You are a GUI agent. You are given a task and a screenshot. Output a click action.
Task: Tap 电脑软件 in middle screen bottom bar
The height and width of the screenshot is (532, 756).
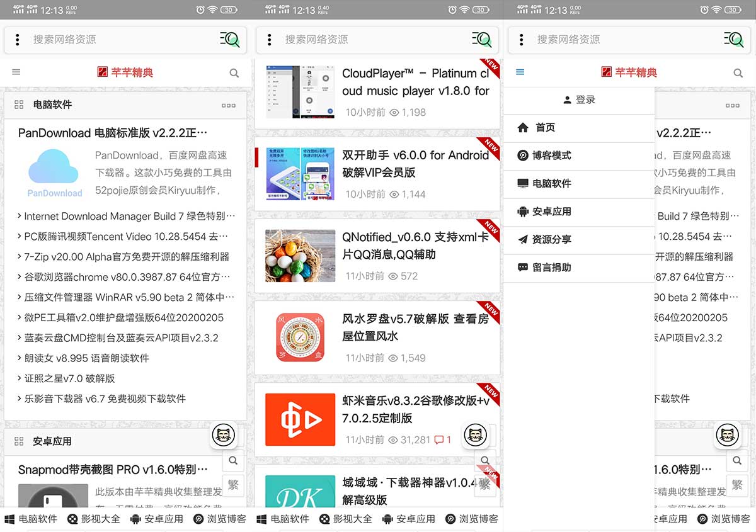coord(283,519)
